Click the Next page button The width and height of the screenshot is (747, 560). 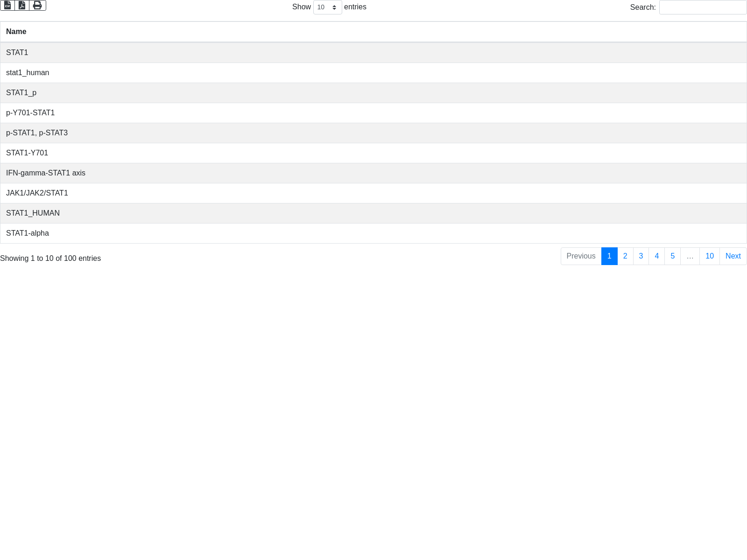(x=733, y=256)
